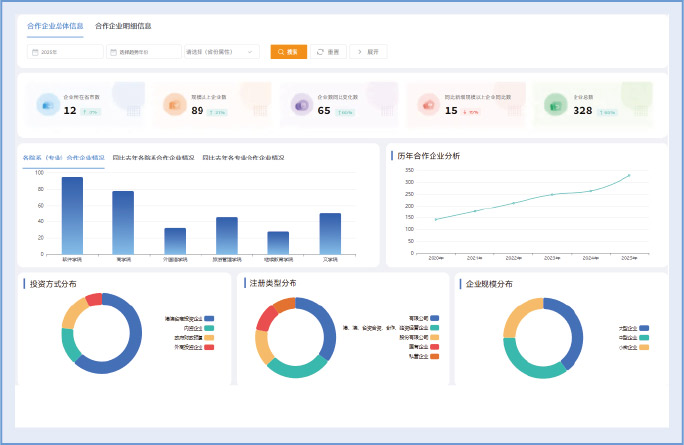684x445 pixels.
Task: Open the second date picker field
Action: click(143, 51)
